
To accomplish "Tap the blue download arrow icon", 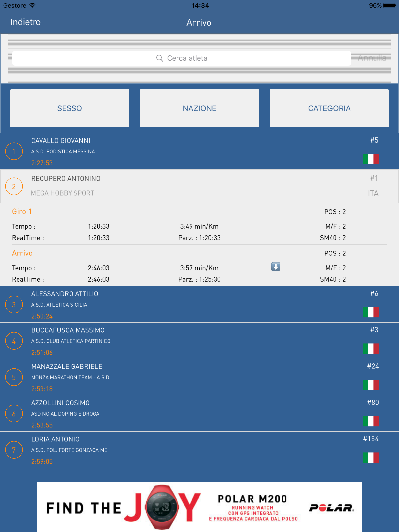I will coord(275,267).
